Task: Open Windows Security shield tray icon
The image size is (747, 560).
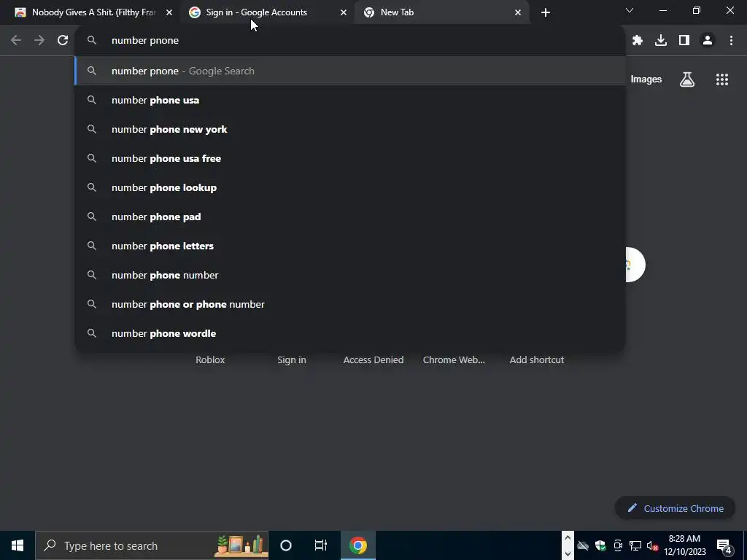Action: [x=600, y=545]
